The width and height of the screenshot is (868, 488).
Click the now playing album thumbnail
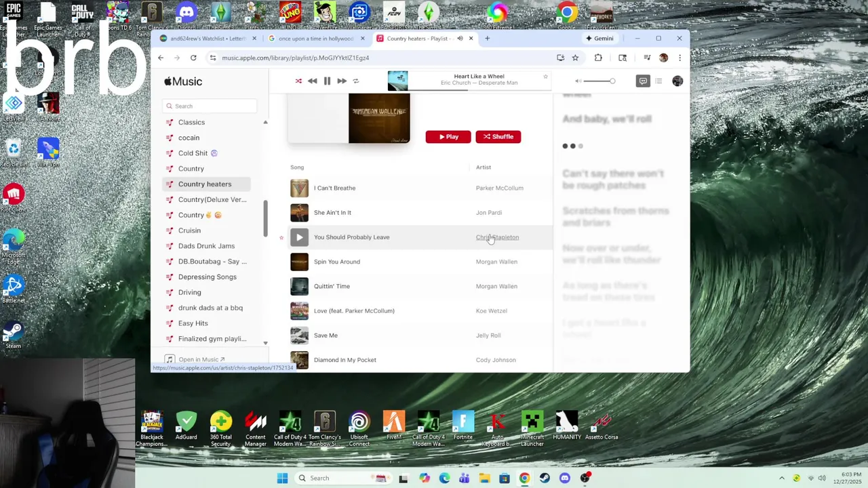pos(398,81)
